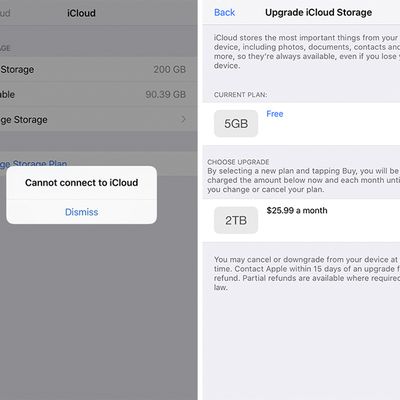Go Back from Upgrade iCloud Storage
This screenshot has width=400, height=400.
(x=224, y=13)
